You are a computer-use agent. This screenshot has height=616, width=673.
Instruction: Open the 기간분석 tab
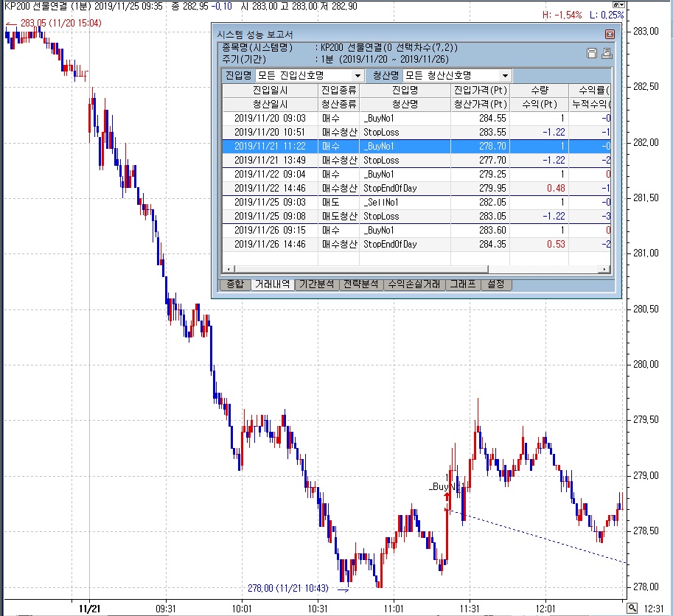click(315, 284)
